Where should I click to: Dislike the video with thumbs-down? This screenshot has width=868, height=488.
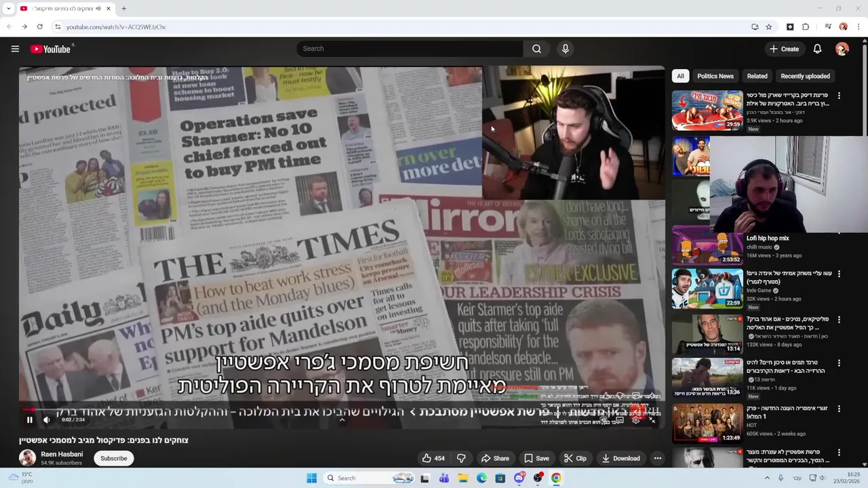coord(461,458)
